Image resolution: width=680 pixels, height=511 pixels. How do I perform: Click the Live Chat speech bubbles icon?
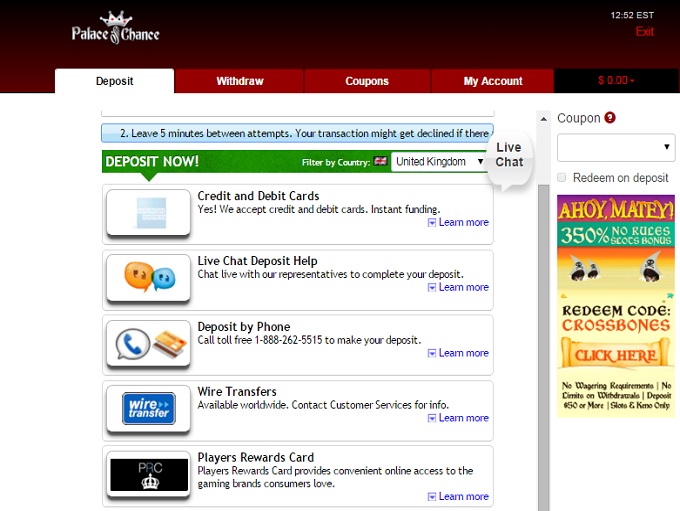148,277
